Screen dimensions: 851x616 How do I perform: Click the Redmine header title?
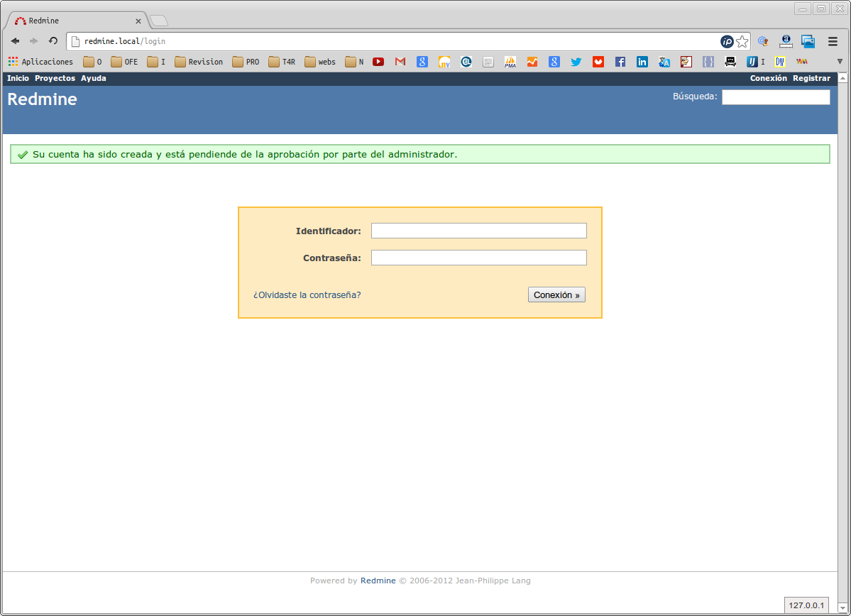pyautogui.click(x=42, y=99)
